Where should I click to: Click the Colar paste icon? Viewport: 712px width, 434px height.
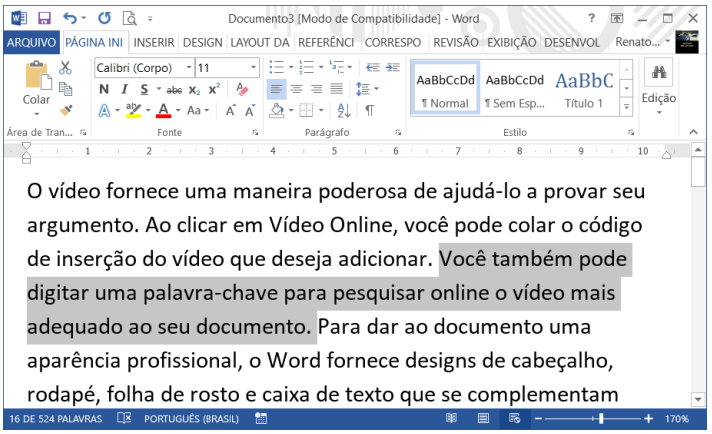pos(37,76)
